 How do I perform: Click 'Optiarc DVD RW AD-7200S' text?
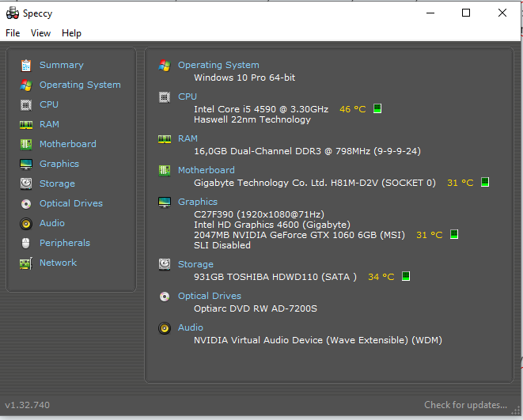[256, 308]
